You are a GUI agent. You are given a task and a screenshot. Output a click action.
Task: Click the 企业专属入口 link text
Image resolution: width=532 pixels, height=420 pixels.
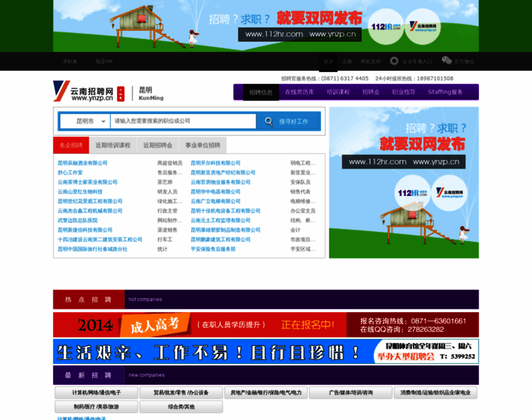click(417, 62)
